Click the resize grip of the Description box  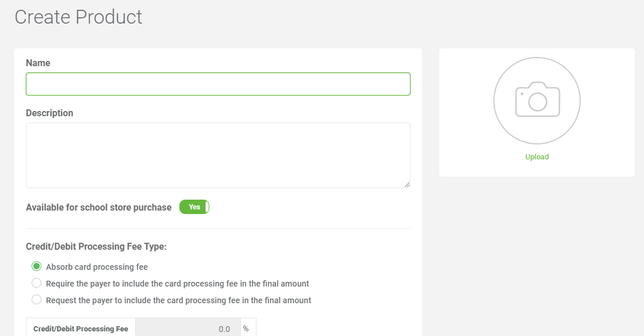[407, 185]
